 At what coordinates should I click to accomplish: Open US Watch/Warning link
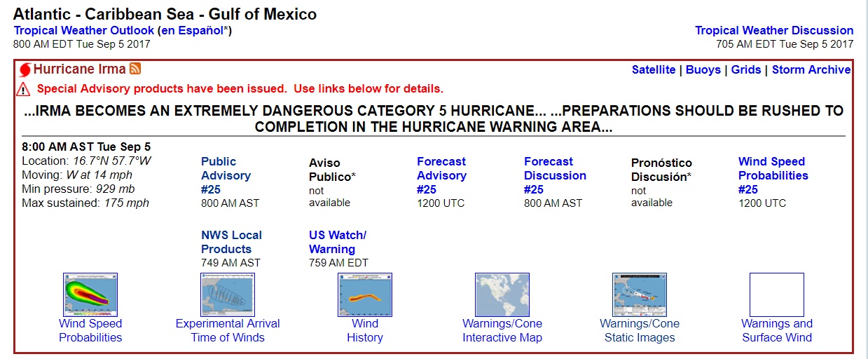338,242
